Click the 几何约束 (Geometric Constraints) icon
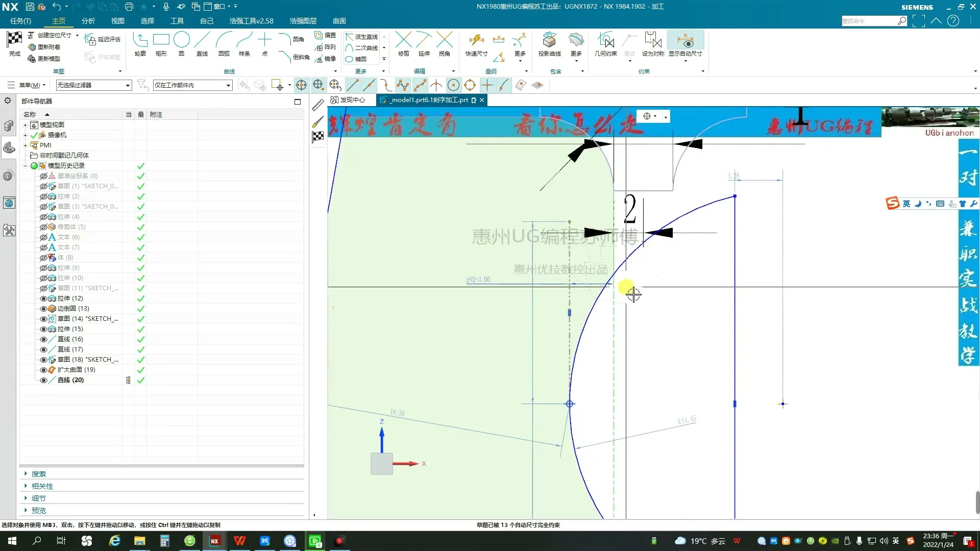This screenshot has width=980, height=551. [605, 41]
